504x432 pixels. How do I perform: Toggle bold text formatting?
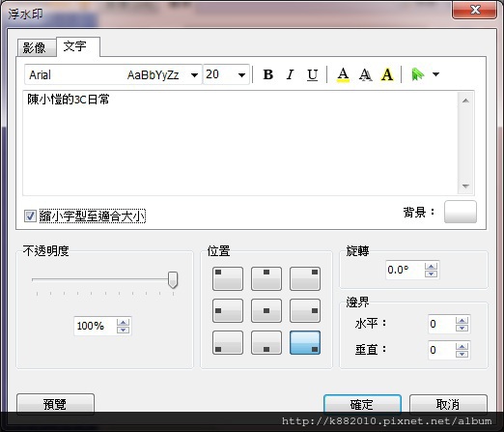point(267,74)
